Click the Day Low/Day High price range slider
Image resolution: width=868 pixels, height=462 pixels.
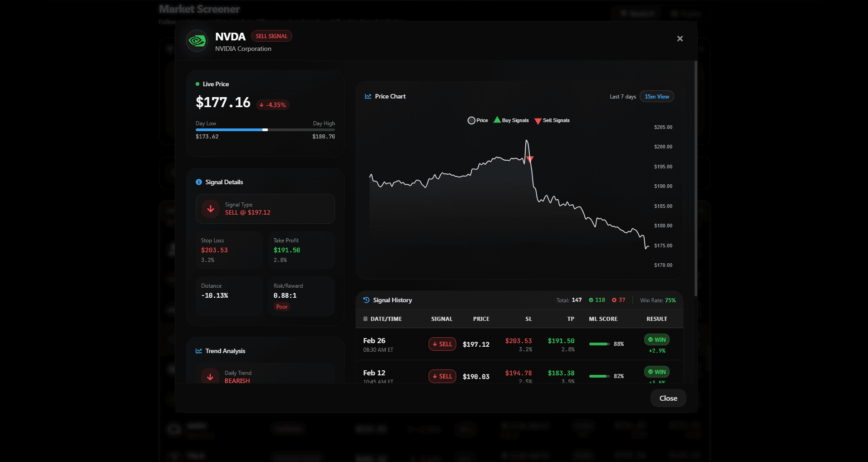[x=265, y=130]
